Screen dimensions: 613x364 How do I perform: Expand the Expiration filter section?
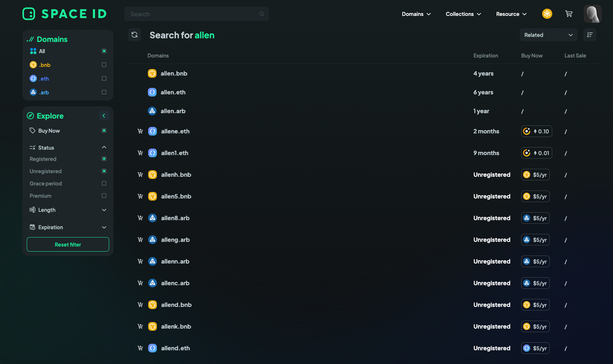point(104,227)
